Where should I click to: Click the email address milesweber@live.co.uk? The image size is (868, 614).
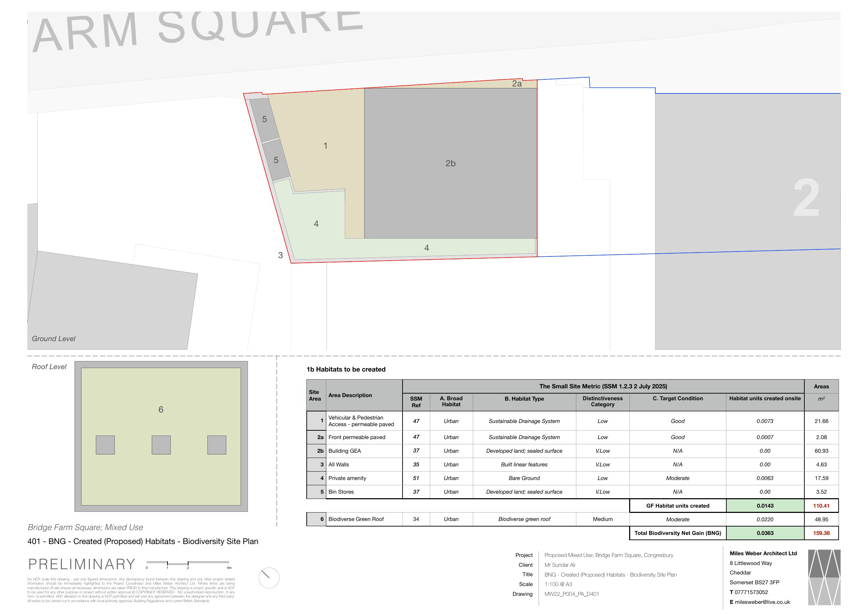click(x=762, y=602)
